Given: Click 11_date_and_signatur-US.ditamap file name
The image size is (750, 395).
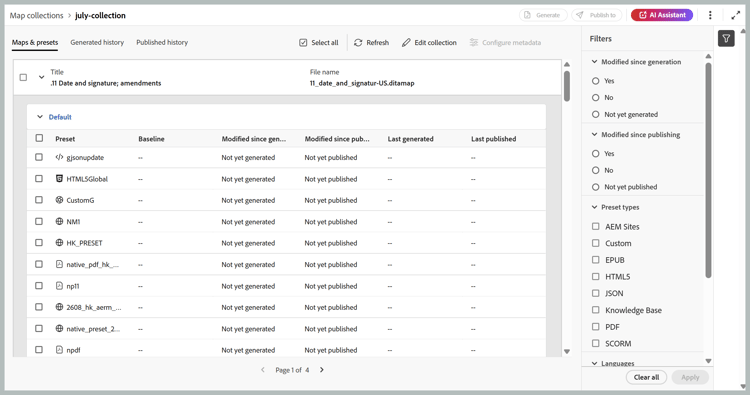Looking at the screenshot, I should (362, 83).
